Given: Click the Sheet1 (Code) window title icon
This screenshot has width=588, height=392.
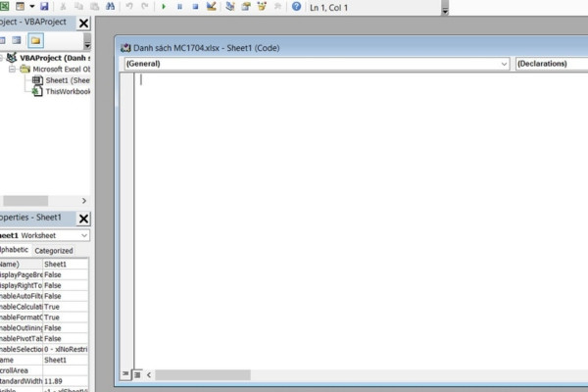Looking at the screenshot, I should (x=125, y=48).
